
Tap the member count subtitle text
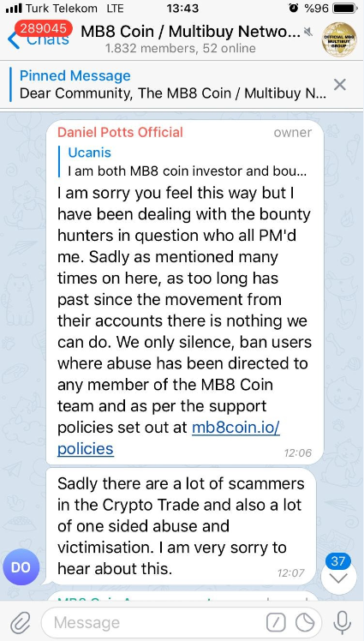(180, 49)
